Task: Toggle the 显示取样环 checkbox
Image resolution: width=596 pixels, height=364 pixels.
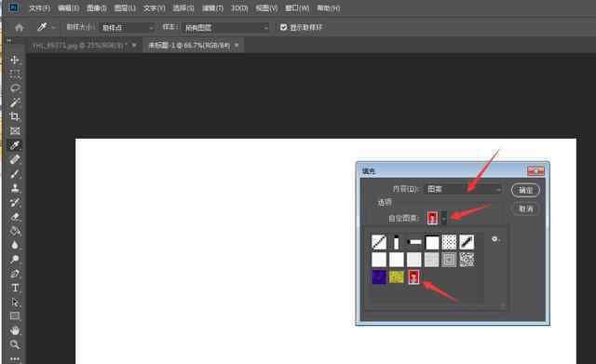Action: point(283,27)
